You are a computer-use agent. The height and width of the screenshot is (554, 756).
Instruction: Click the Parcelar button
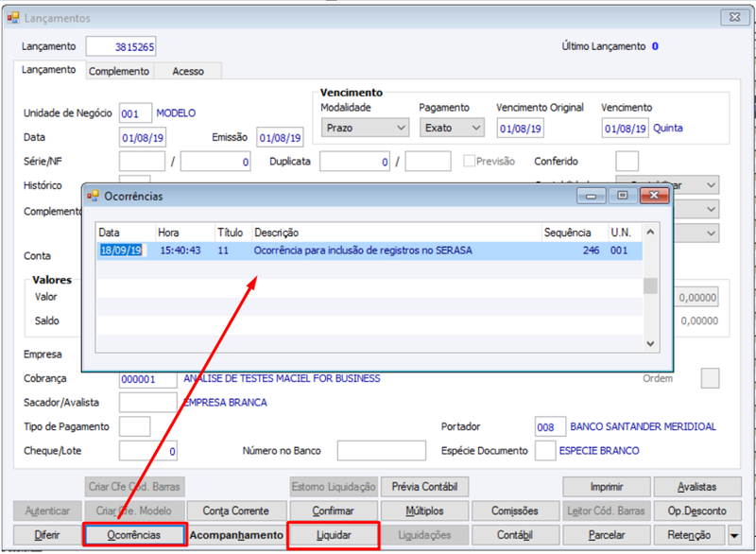point(606,535)
